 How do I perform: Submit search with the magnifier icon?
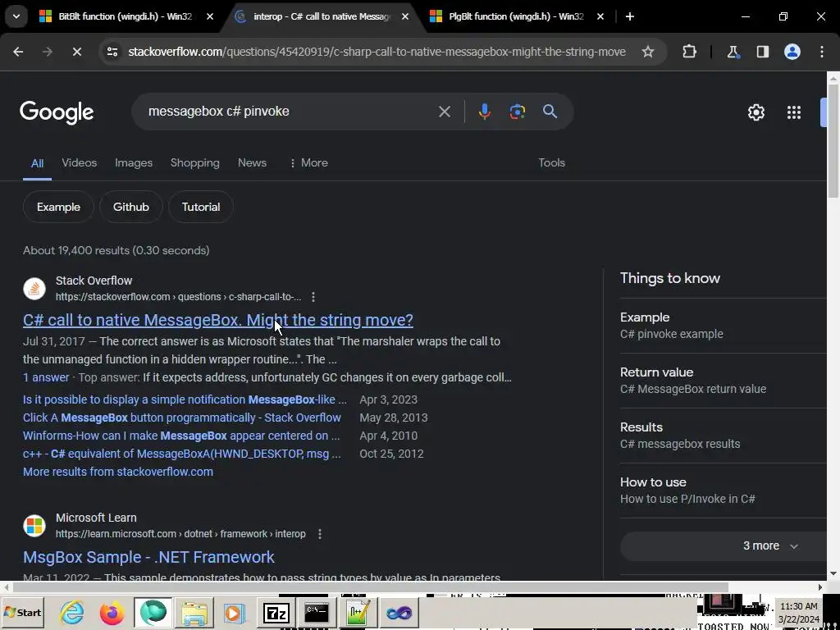pyautogui.click(x=550, y=112)
